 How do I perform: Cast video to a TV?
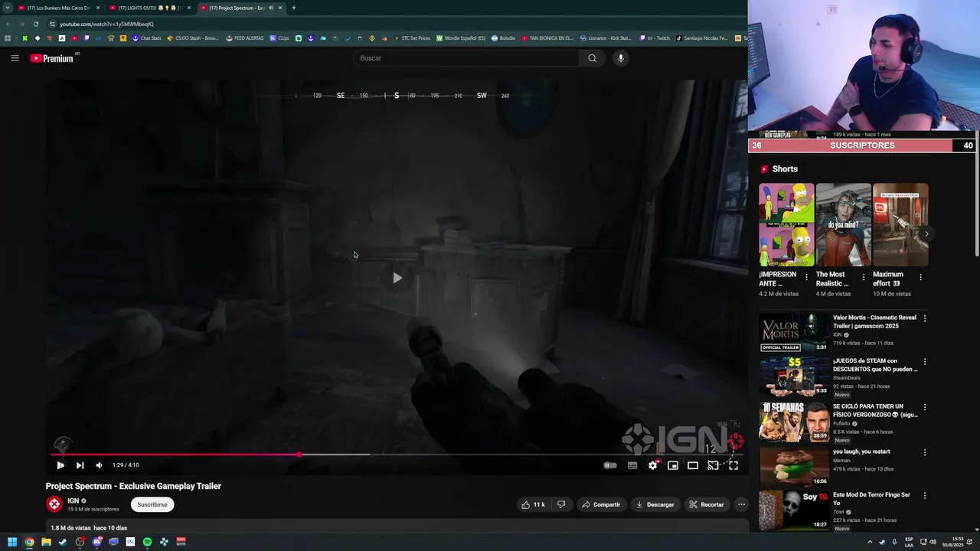click(x=713, y=465)
